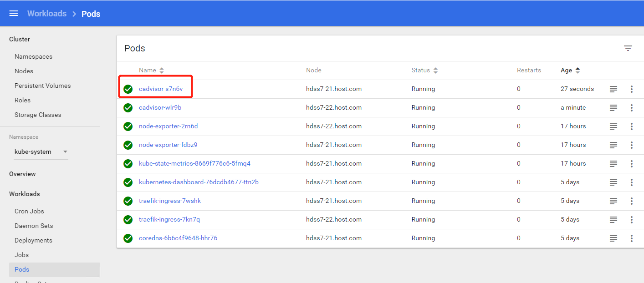The width and height of the screenshot is (644, 283).
Task: Open logs icon for cadvisor-s7n6v pod
Action: click(x=613, y=89)
